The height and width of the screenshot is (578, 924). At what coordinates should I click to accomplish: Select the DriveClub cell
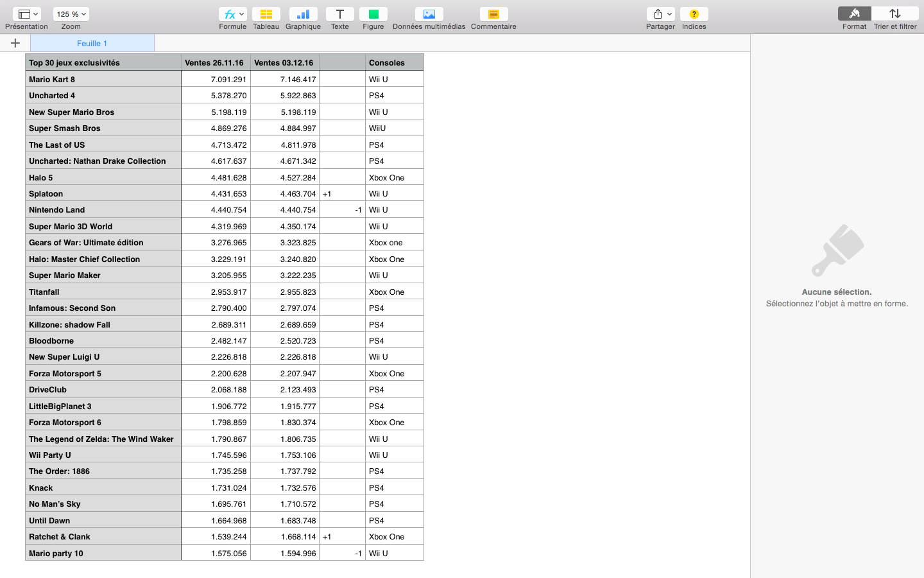pyautogui.click(x=103, y=389)
